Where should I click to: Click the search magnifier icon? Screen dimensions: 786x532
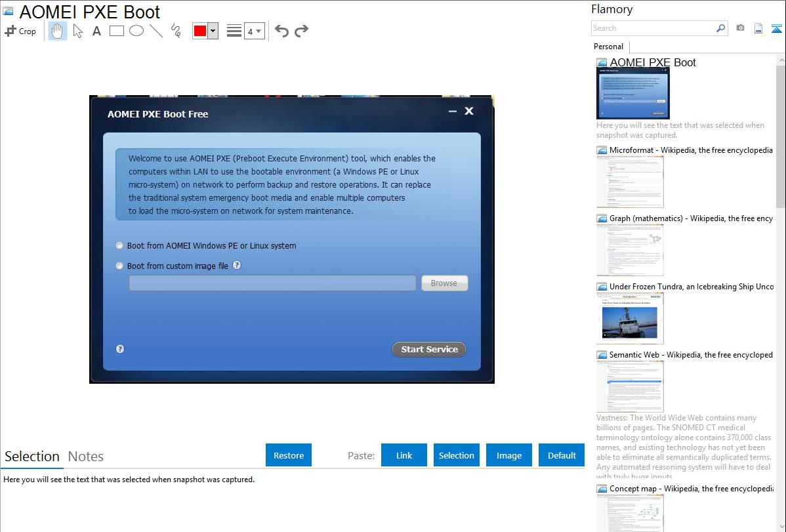pos(721,28)
